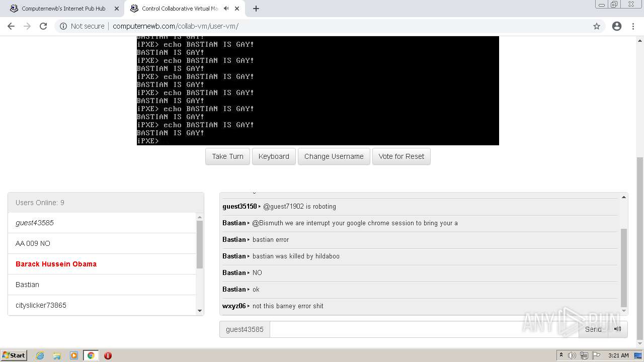644x362 pixels.
Task: Click the guest43585 username label beside chat input
Action: pos(245,329)
